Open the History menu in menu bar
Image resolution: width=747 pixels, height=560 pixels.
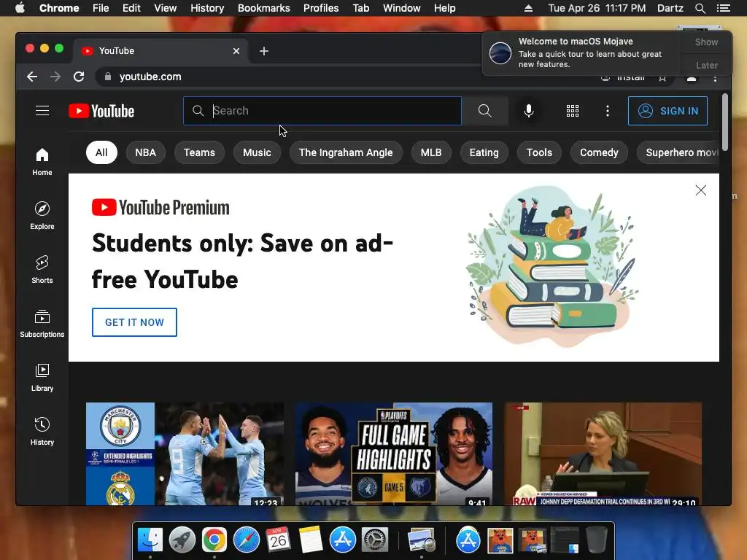click(207, 8)
